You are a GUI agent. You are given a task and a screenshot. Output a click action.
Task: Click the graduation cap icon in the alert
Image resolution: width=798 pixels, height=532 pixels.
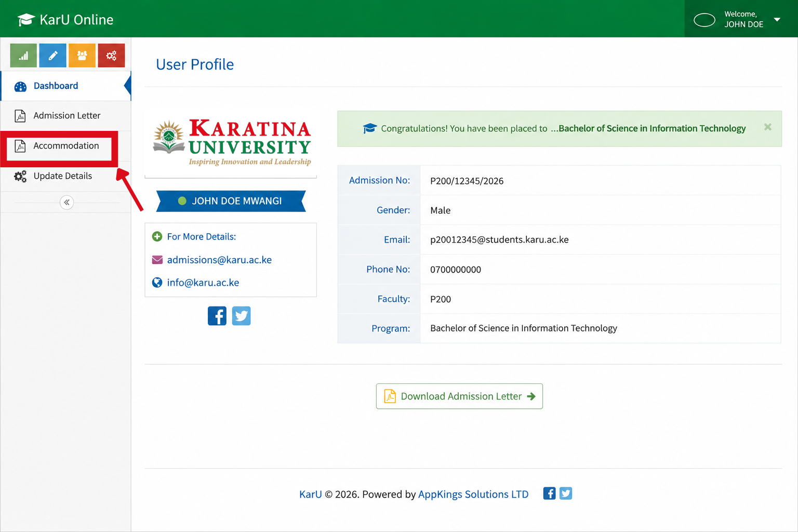coord(369,128)
